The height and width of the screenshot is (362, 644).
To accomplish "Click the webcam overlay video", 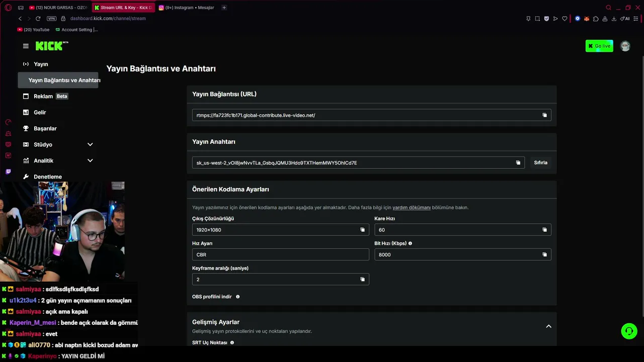I will coord(62,231).
